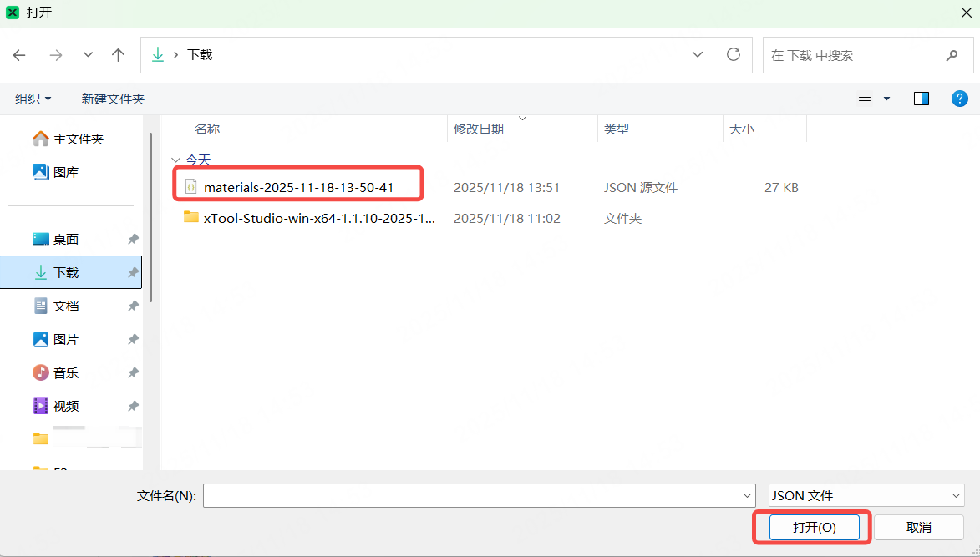This screenshot has height=557, width=980.
Task: Click the back navigation arrow
Action: coord(19,55)
